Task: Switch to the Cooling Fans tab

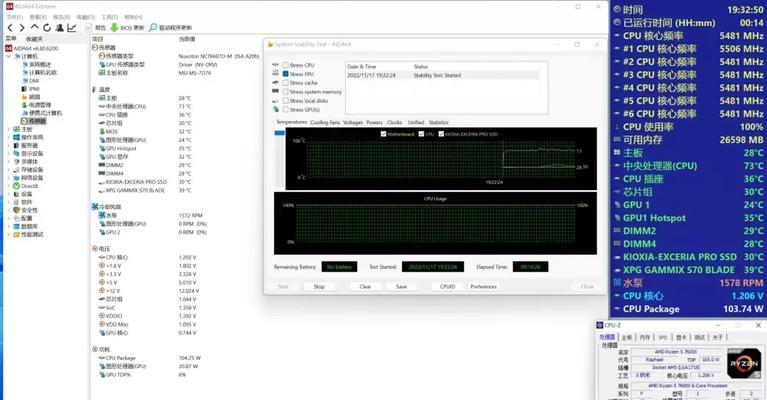Action: tap(325, 122)
